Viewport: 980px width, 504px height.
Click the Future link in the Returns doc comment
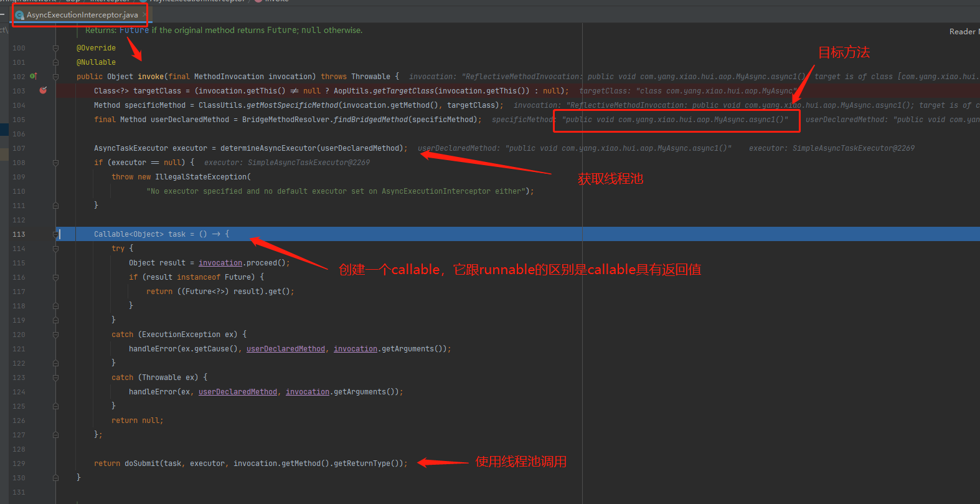coord(134,30)
